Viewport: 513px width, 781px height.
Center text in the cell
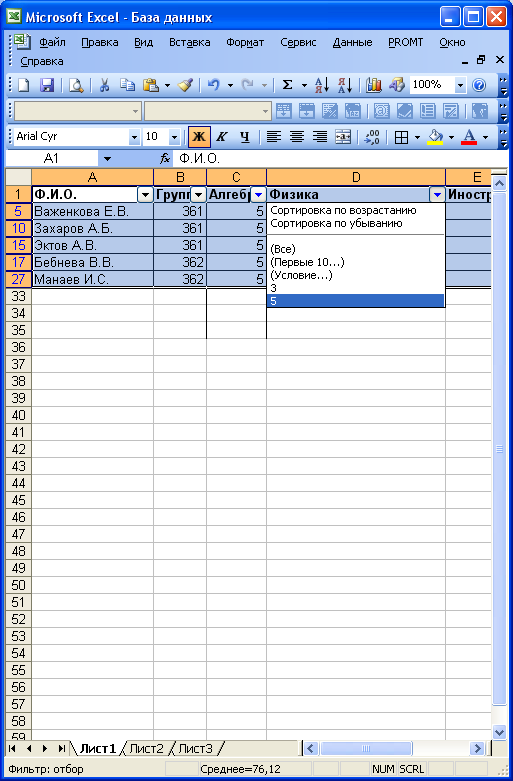tap(297, 136)
